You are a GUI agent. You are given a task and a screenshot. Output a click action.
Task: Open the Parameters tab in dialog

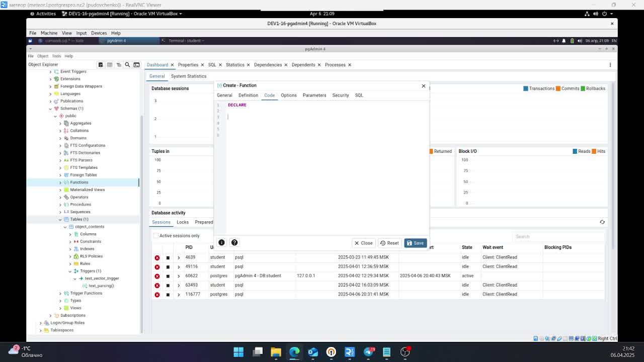pos(314,95)
